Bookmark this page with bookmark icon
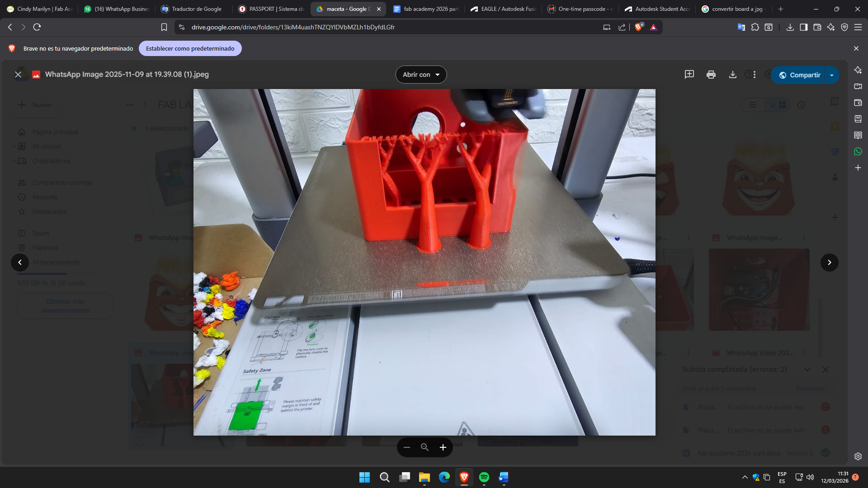This screenshot has height=488, width=868. pos(164,27)
